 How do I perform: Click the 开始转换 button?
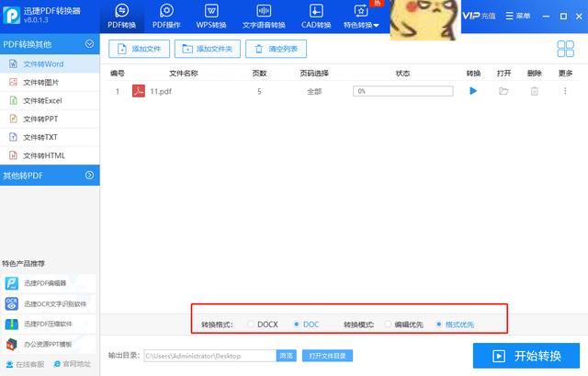click(526, 356)
